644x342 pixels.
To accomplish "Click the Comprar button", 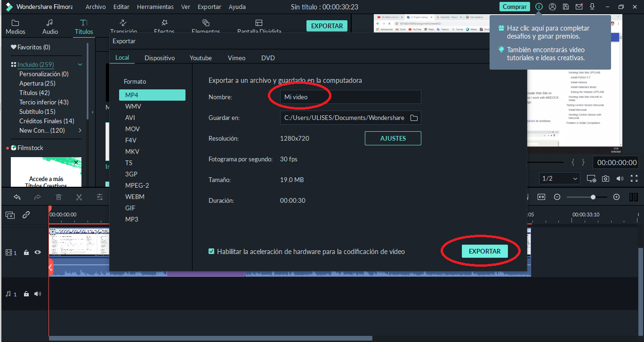I will pos(515,7).
